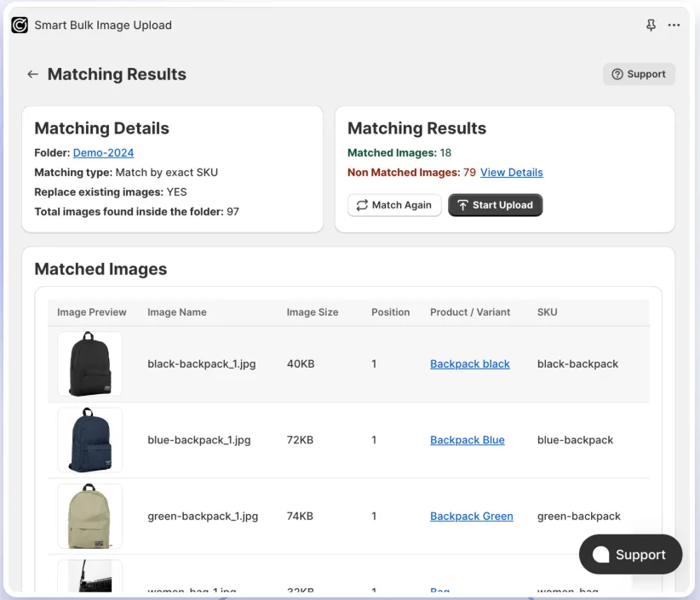Click the blue backpack image thumbnail
Screen dimensions: 700x600
tap(89, 440)
